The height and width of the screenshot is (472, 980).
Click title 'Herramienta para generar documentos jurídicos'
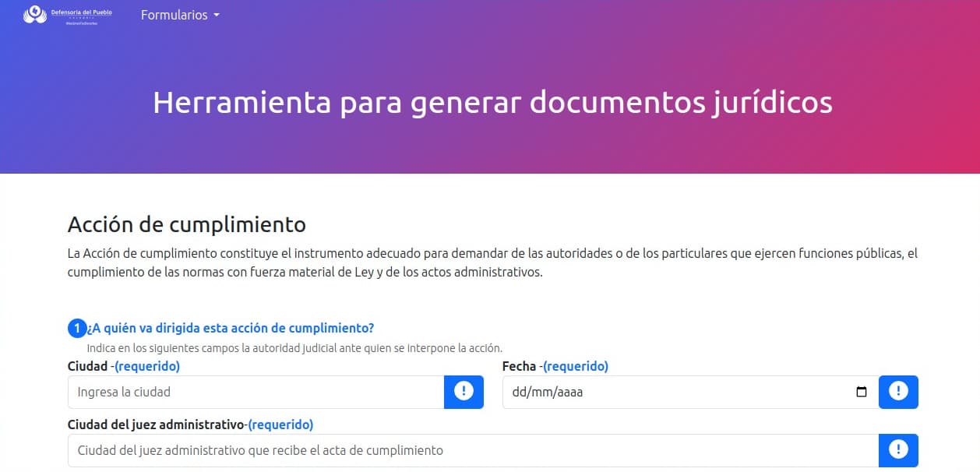click(x=492, y=103)
